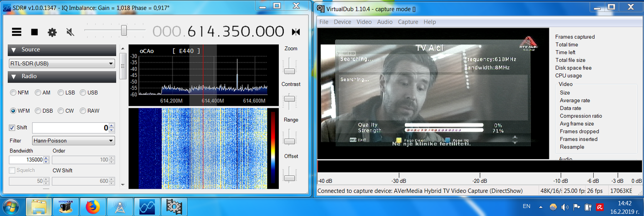
Task: Click the Windows Start button
Action: [11, 206]
